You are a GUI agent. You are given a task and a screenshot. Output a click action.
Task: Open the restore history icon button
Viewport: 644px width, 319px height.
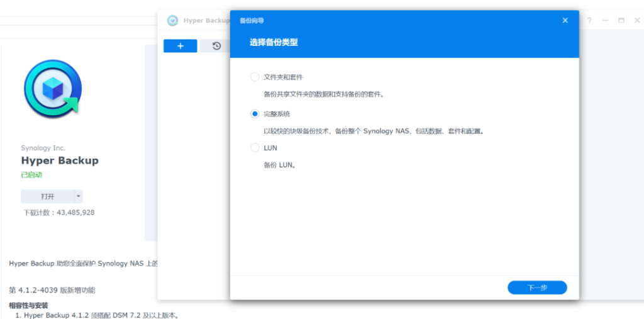click(216, 46)
